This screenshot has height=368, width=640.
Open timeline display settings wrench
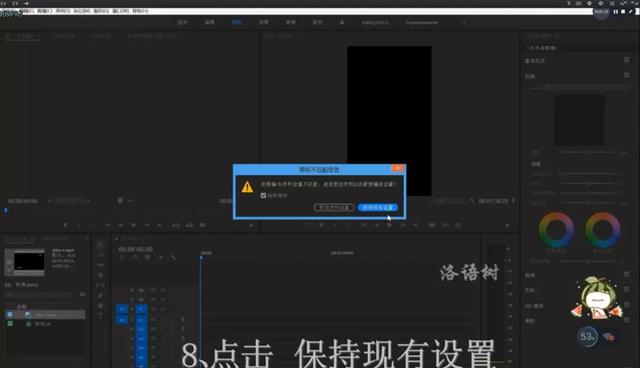tap(173, 257)
